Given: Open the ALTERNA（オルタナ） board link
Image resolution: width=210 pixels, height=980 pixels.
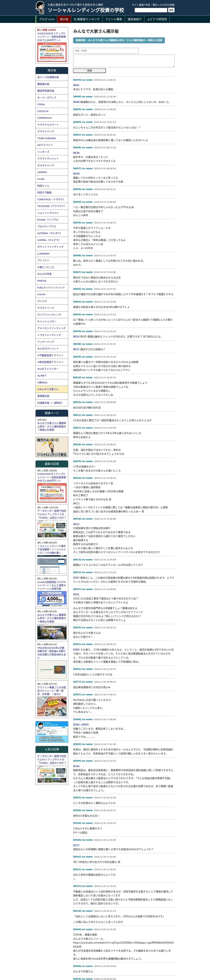Looking at the screenshot, I should click(x=52, y=233).
